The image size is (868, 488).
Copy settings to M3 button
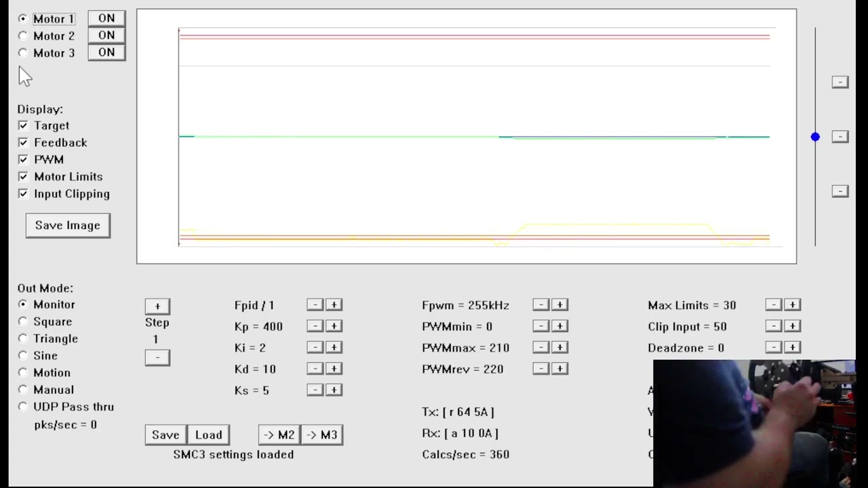[321, 435]
